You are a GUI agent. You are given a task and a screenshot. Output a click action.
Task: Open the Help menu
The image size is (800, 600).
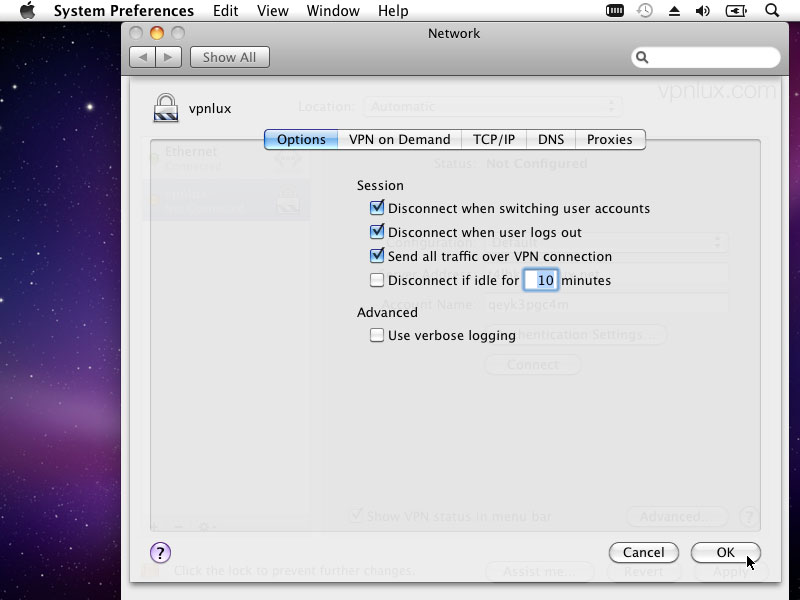pos(393,11)
